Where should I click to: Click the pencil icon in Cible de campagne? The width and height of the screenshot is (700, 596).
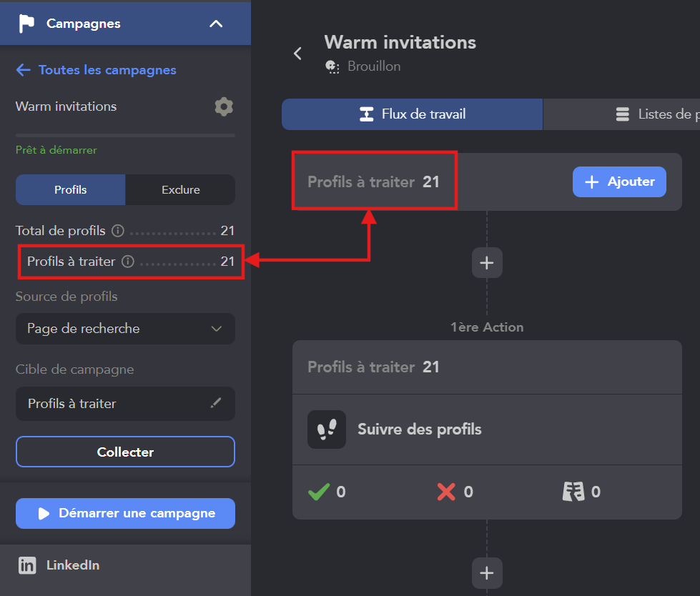coord(216,403)
